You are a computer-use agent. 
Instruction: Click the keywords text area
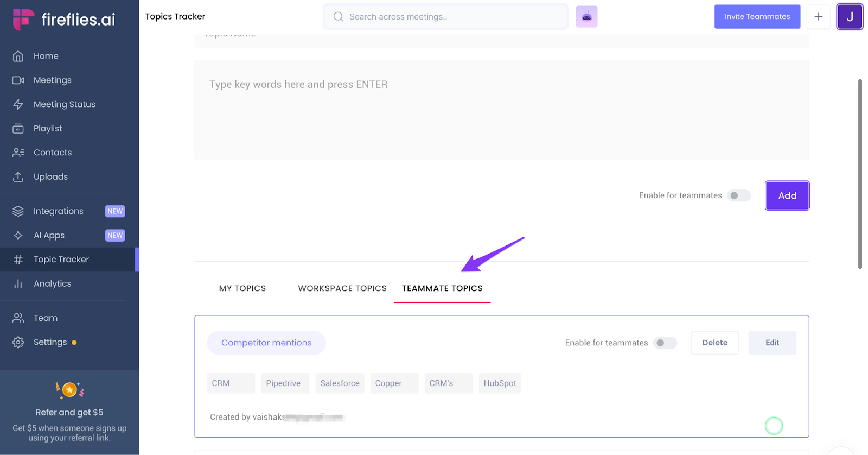502,110
